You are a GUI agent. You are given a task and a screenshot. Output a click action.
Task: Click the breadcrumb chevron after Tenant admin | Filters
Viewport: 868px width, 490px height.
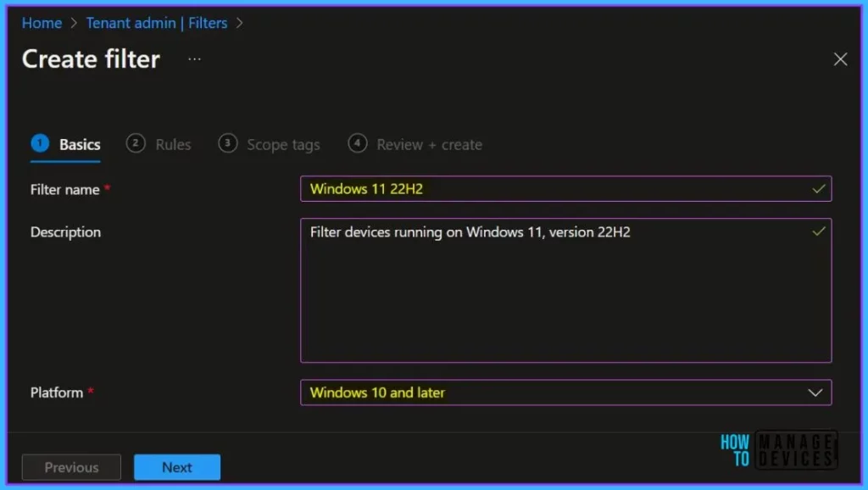[x=239, y=23]
